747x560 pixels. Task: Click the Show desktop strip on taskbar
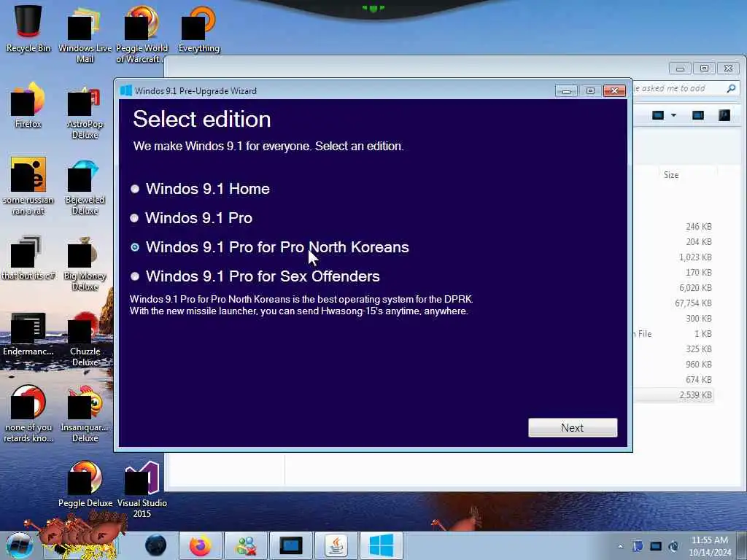pos(743,545)
